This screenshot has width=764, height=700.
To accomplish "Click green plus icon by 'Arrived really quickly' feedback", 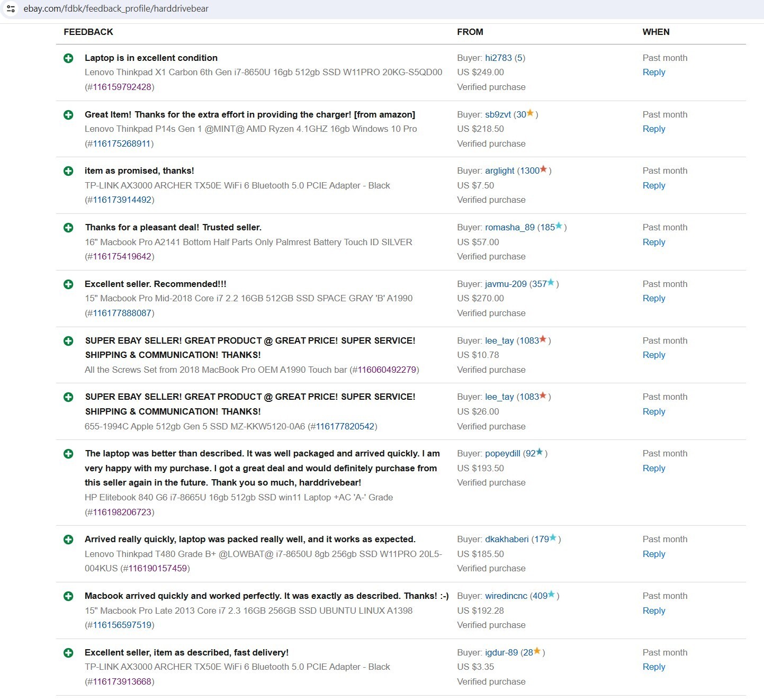I will 68,539.
